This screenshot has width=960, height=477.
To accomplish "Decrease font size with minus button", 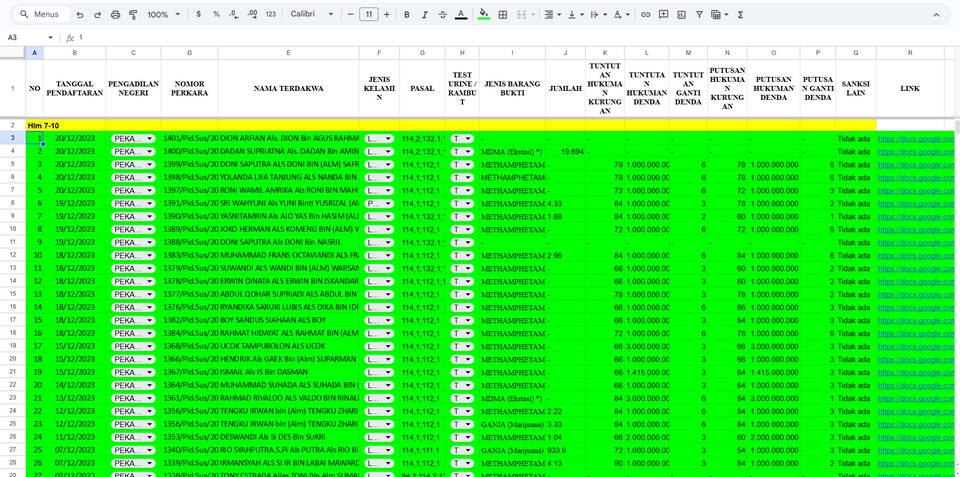I will click(x=350, y=14).
